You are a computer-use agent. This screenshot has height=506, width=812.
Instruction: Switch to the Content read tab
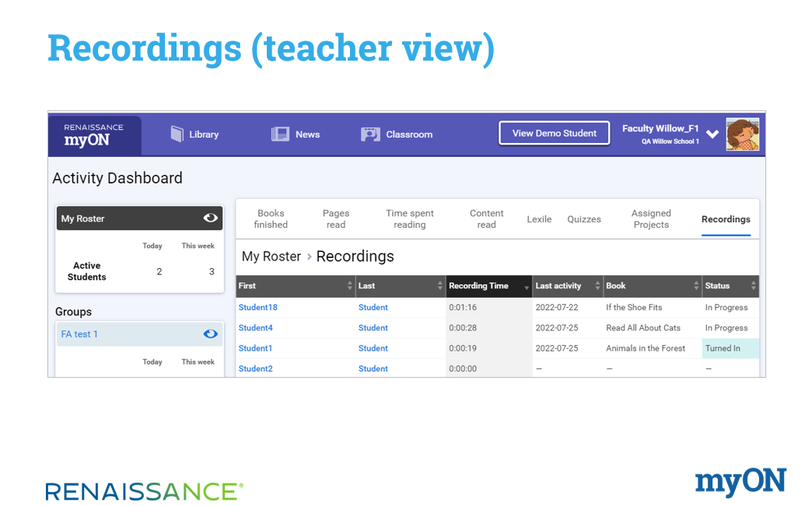(x=486, y=219)
